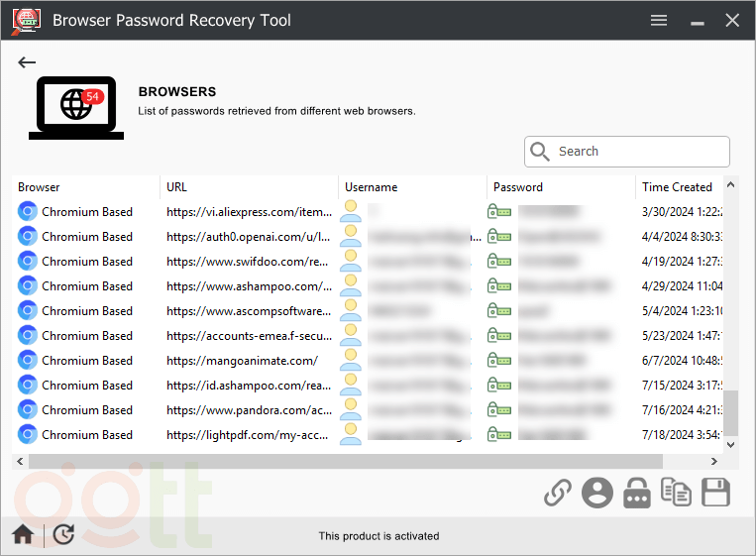
Task: Select the auth0.openai.com entry
Action: [x=248, y=237]
